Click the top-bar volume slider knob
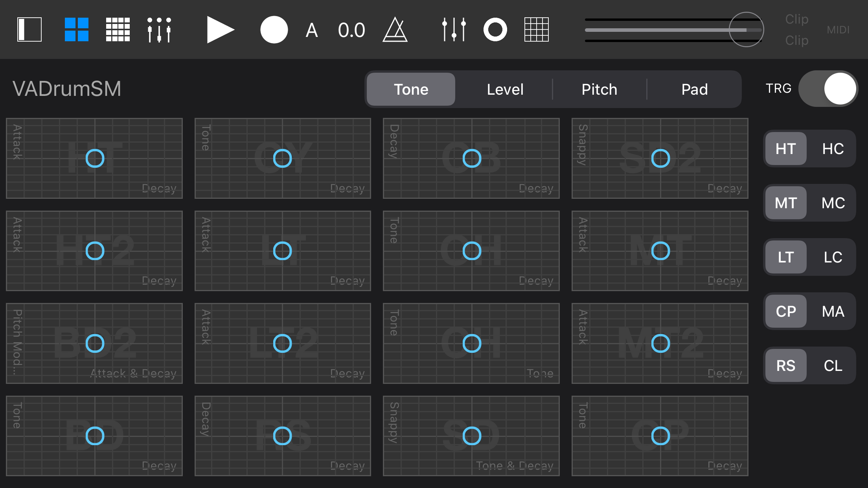Screen dimensions: 868x488 [x=746, y=29]
